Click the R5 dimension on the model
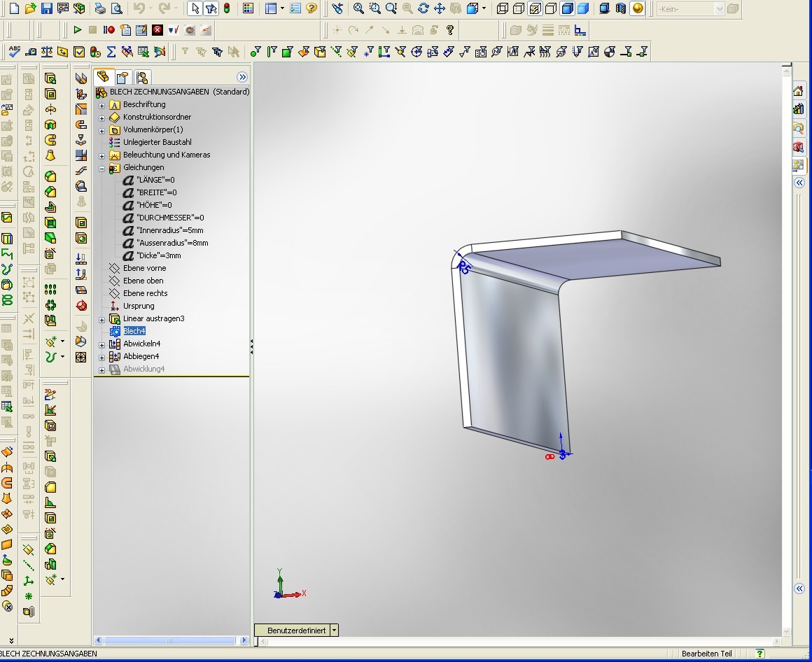 (465, 268)
